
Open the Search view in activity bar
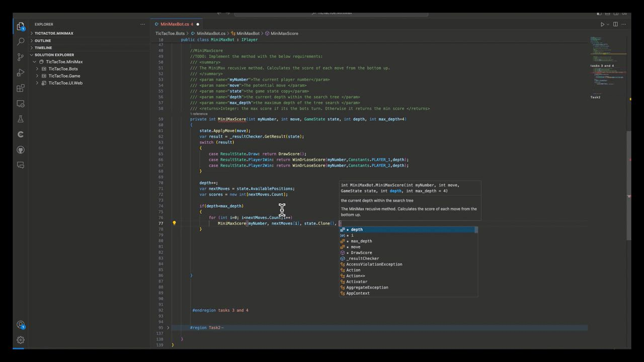[x=21, y=42]
